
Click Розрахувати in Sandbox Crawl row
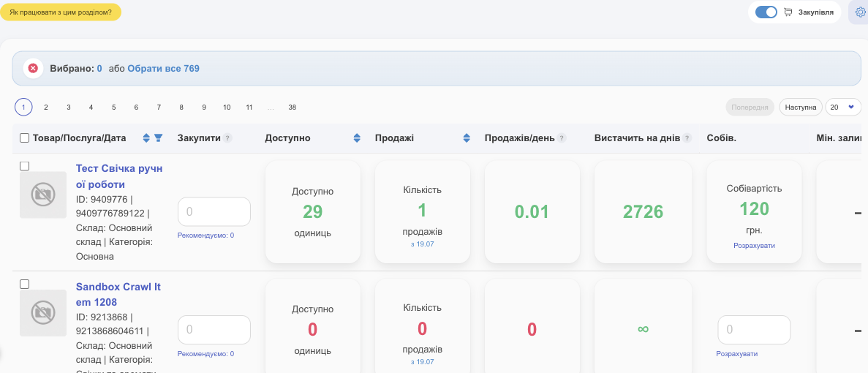(737, 354)
